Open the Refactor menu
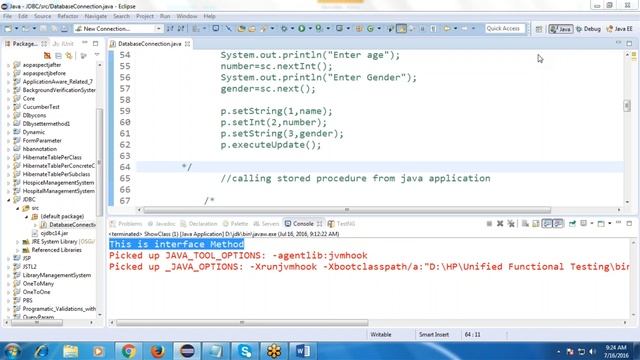640x360 pixels. (68, 16)
